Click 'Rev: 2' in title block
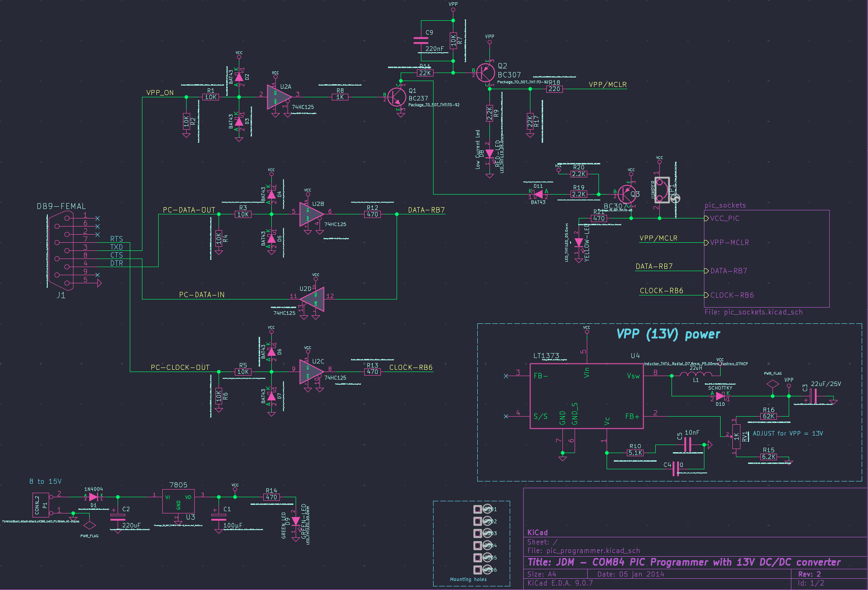Image resolution: width=868 pixels, height=590 pixels. pyautogui.click(x=809, y=574)
